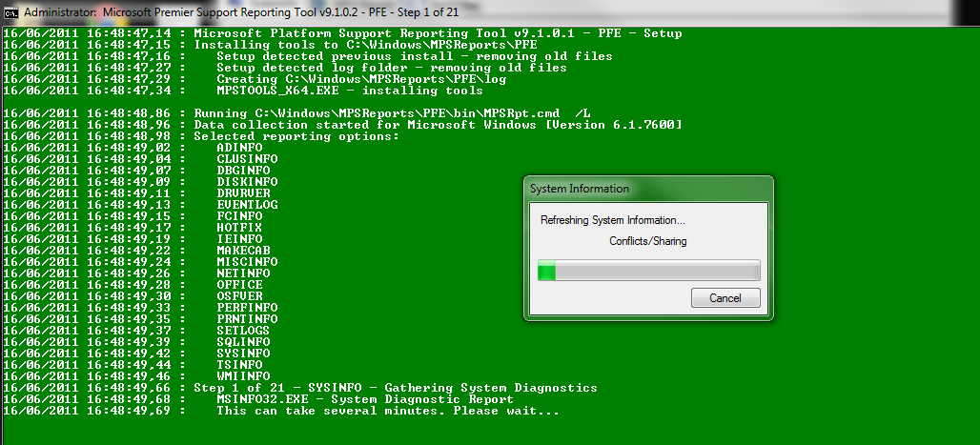Screen dimensions: 980x445
Task: Select the EVENTLOG option line
Action: (140, 204)
